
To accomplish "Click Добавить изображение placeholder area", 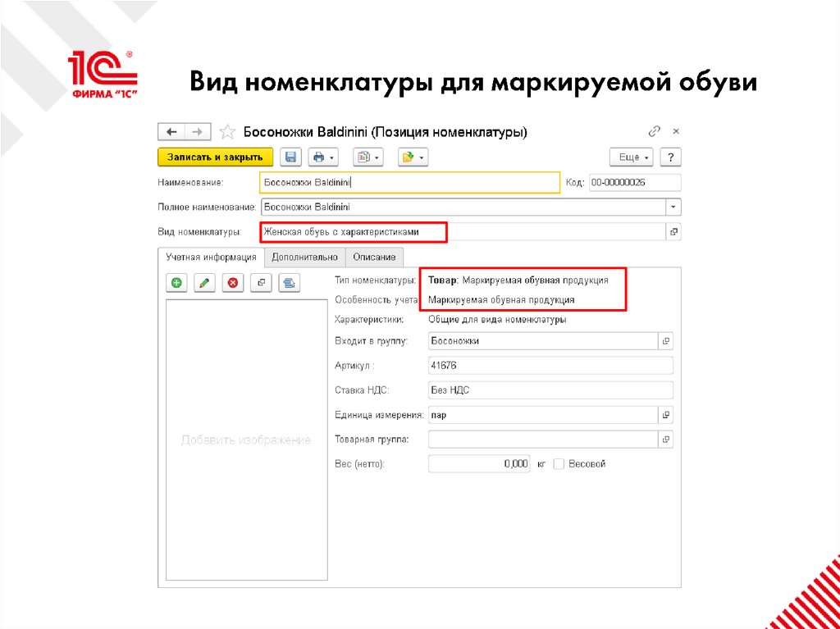I will (x=246, y=440).
